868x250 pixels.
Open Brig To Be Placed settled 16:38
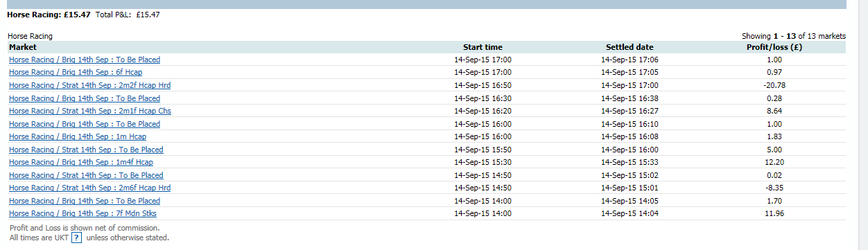pos(85,98)
